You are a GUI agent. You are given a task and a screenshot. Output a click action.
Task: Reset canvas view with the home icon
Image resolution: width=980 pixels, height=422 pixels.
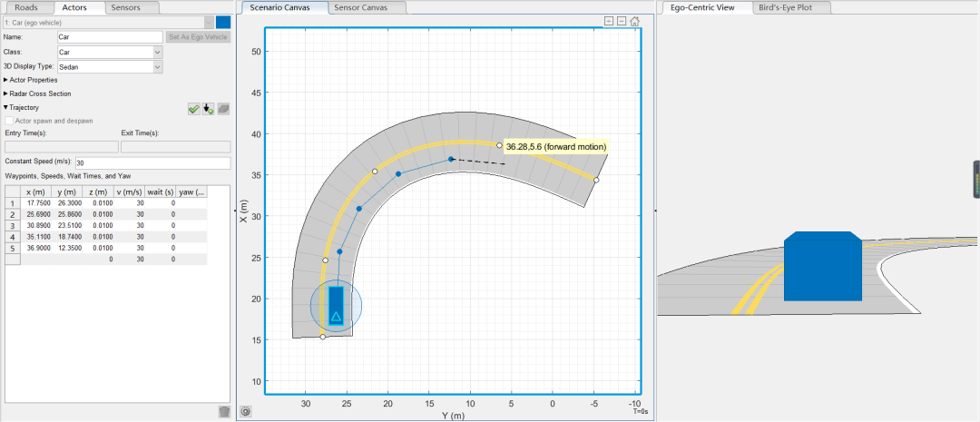pyautogui.click(x=634, y=21)
